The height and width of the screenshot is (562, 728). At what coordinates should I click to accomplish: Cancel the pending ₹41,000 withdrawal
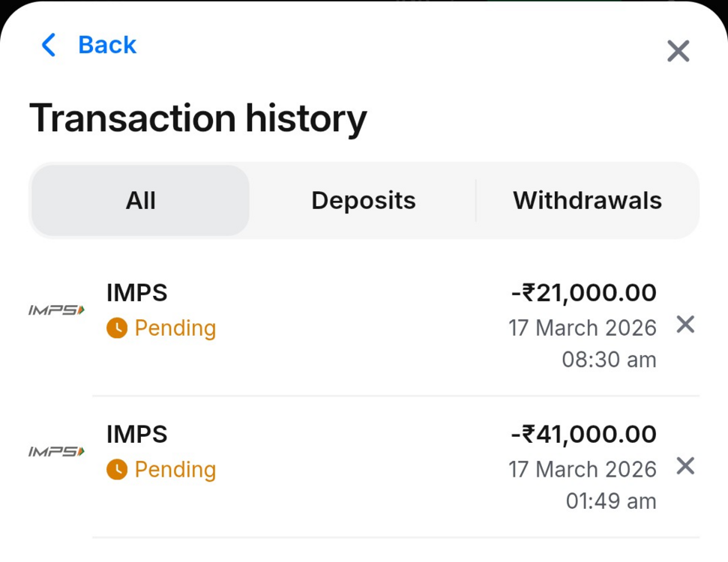tap(685, 466)
